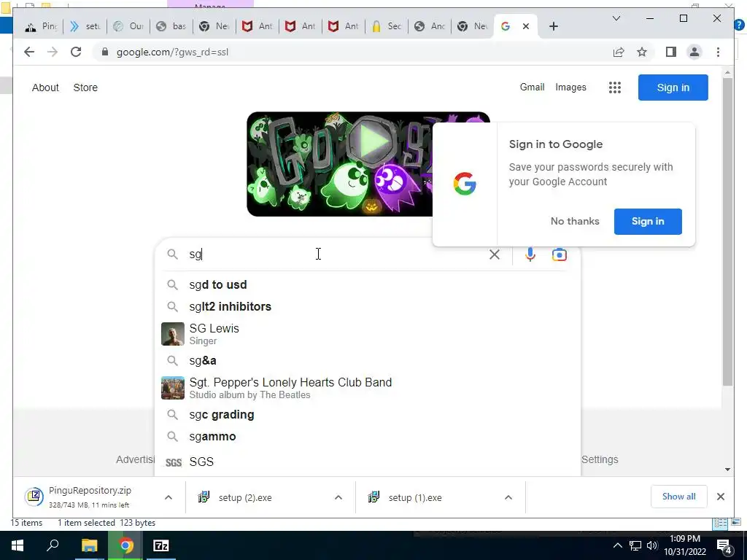This screenshot has width=747, height=560.
Task: Click the page vertical scrollbar
Action: (x=727, y=231)
